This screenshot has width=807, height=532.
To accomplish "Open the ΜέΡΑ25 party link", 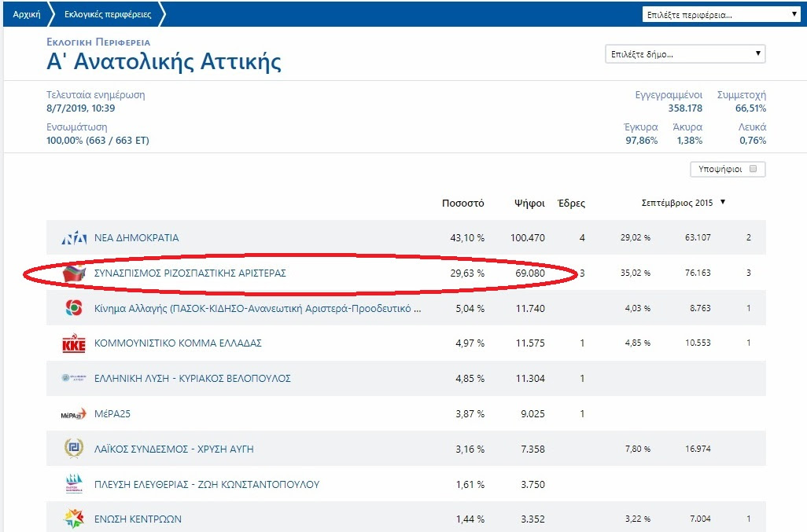I will point(112,414).
